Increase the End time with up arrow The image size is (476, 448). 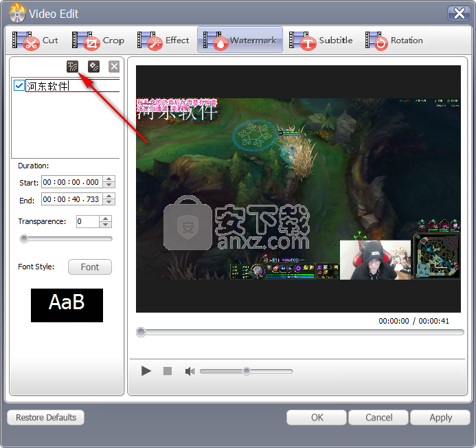tap(109, 196)
